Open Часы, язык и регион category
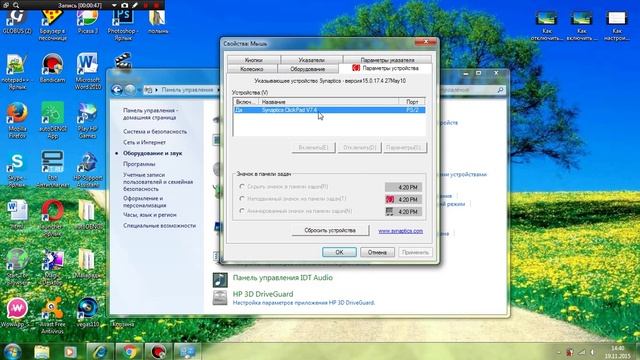640x360 pixels. point(150,214)
